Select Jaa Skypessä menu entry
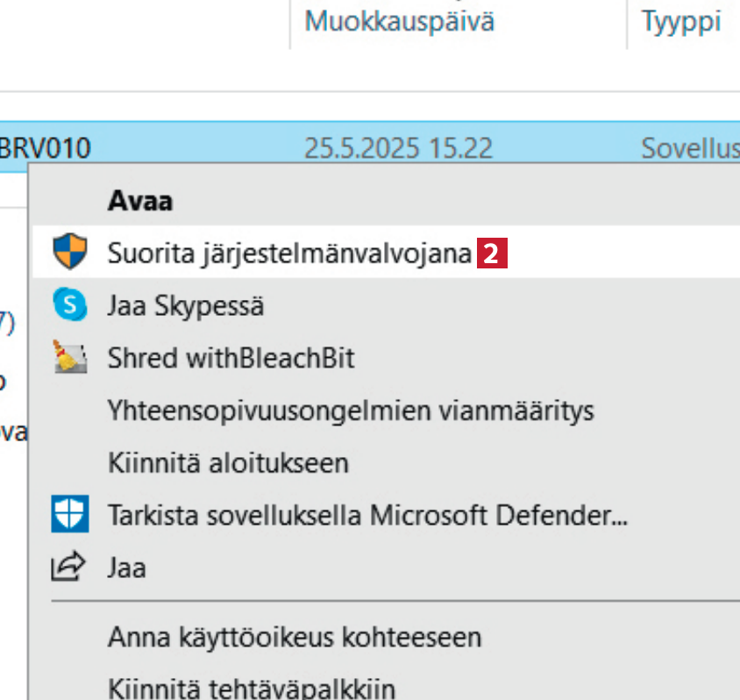Viewport: 740px width, 700px height. pyautogui.click(x=185, y=306)
